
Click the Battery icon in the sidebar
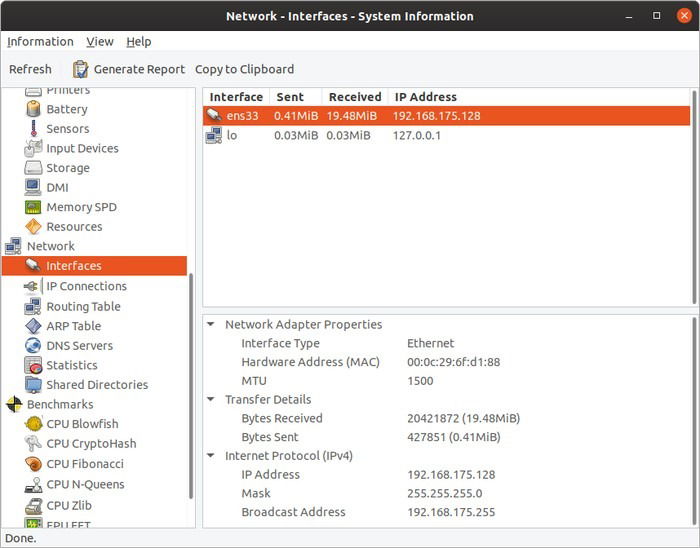pos(33,109)
